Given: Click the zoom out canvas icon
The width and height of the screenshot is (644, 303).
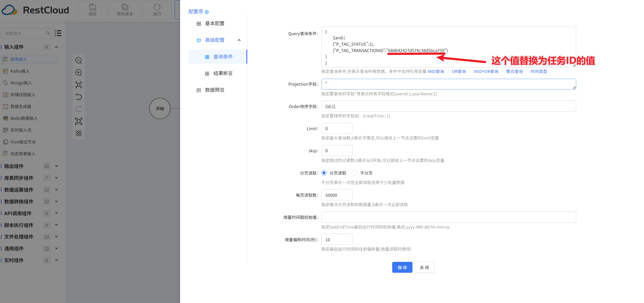Looking at the screenshot, I should [79, 61].
